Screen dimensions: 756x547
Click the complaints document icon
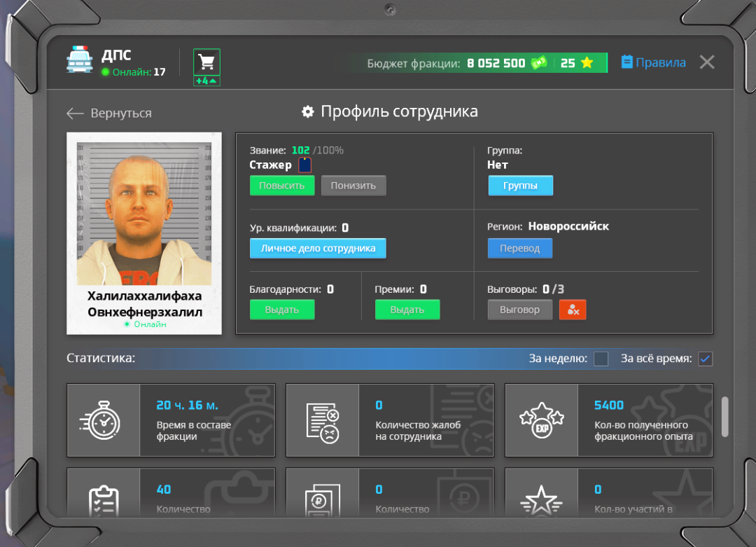coord(322,420)
